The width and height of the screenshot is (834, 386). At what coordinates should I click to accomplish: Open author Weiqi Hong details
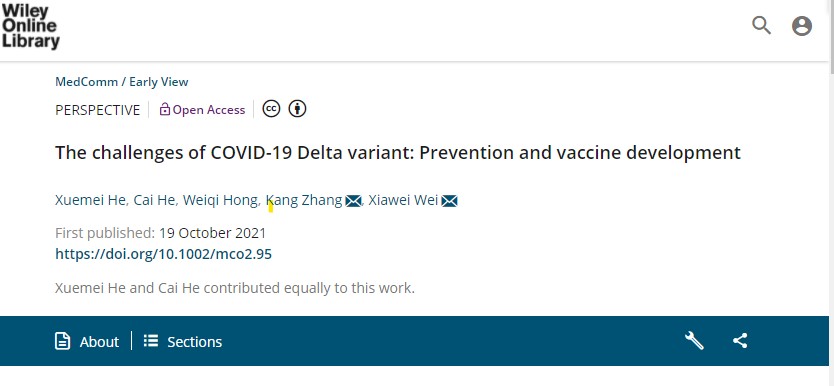(x=220, y=200)
